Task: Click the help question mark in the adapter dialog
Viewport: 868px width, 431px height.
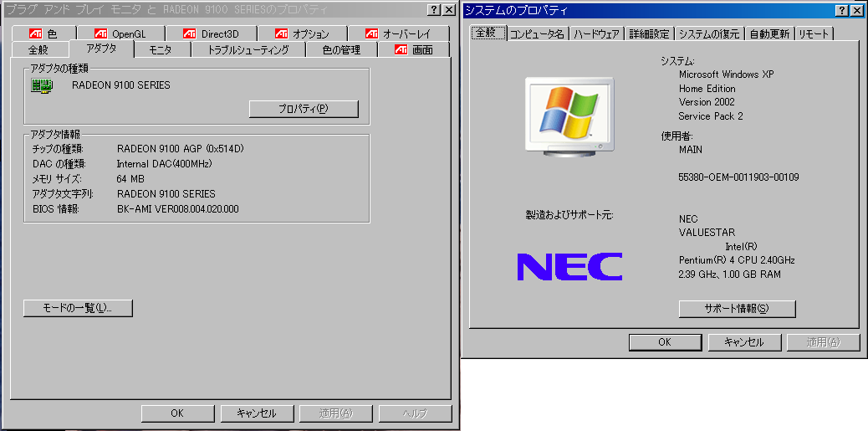Action: (x=433, y=10)
